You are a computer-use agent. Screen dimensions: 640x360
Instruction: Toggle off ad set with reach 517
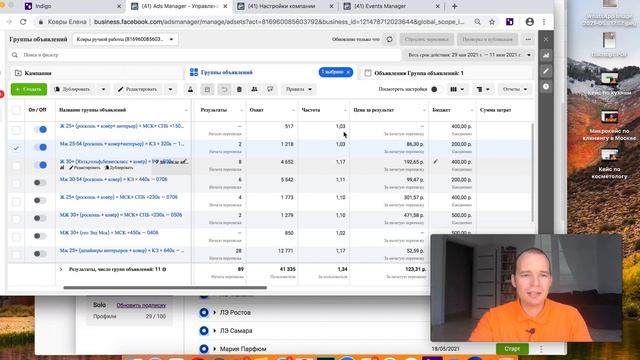[x=40, y=129]
